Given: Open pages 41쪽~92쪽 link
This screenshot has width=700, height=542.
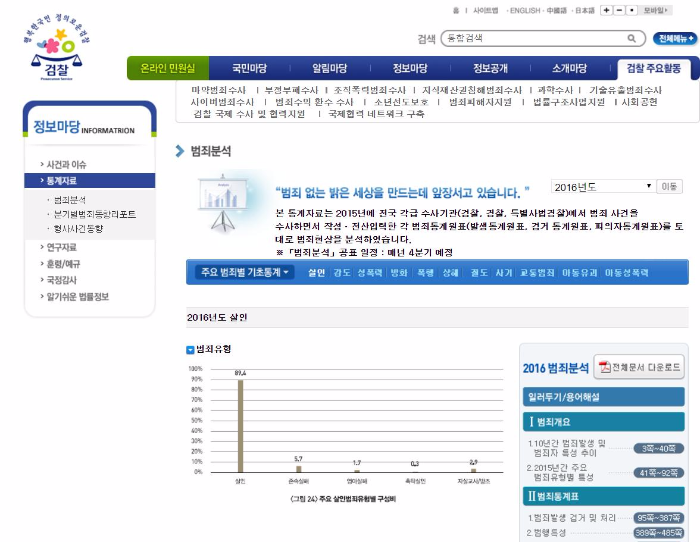Looking at the screenshot, I should coord(658,472).
